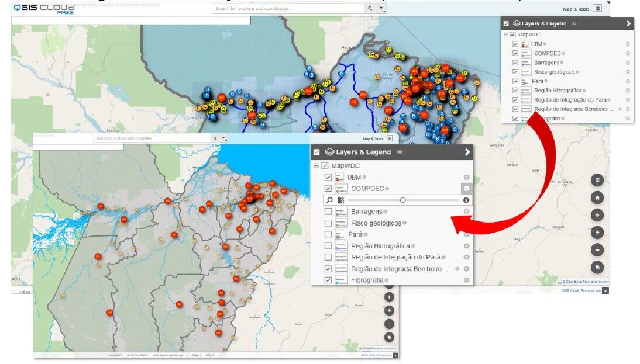The width and height of the screenshot is (640, 364).
Task: Open search filter dropdown in lower map
Action: [223, 138]
